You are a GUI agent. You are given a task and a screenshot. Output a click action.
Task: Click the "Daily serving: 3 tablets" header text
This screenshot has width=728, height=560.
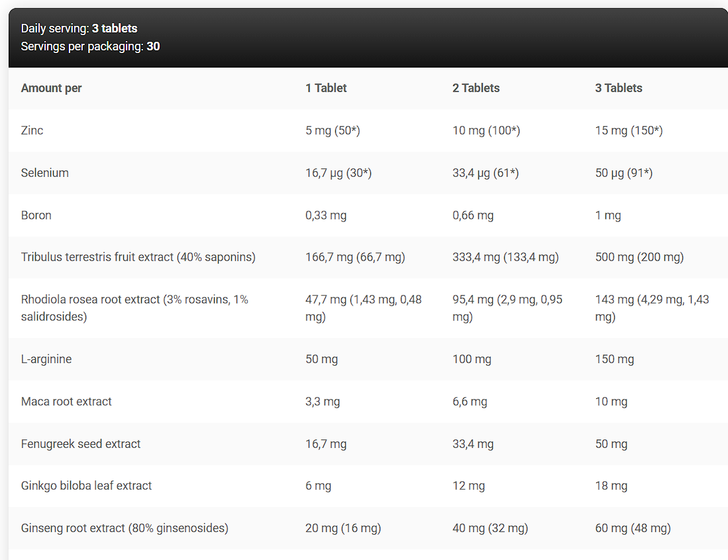(x=79, y=28)
